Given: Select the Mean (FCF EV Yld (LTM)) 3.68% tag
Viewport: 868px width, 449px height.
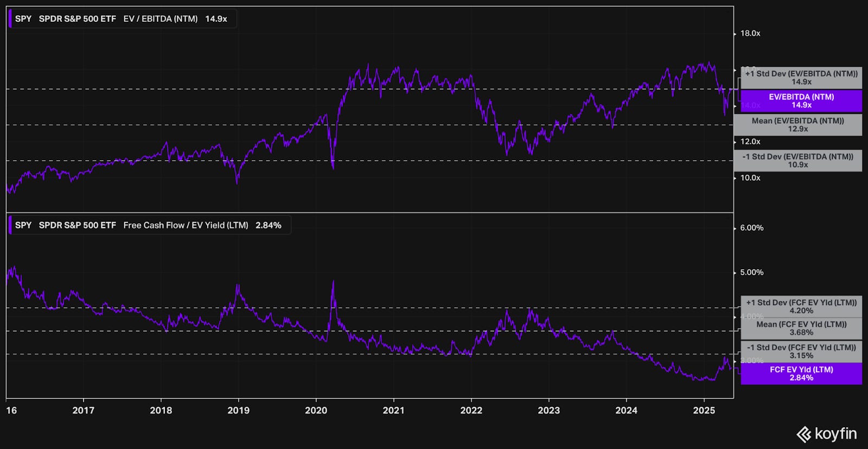Looking at the screenshot, I should pyautogui.click(x=801, y=328).
